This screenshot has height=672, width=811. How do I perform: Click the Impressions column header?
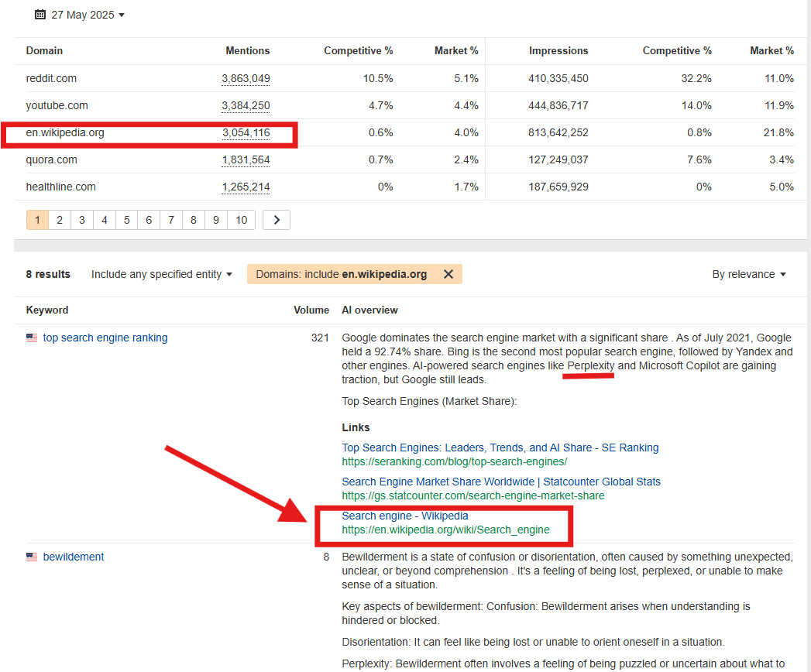558,50
